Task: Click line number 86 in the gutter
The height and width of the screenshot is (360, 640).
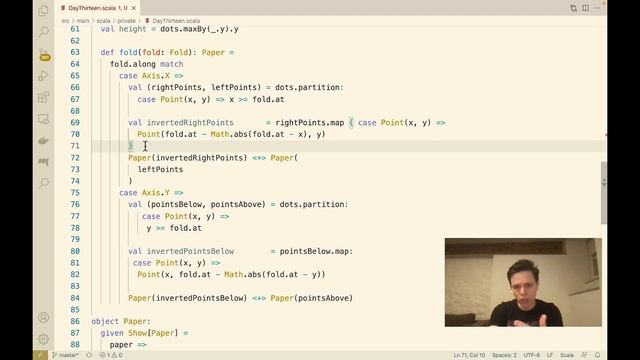Action: click(75, 321)
